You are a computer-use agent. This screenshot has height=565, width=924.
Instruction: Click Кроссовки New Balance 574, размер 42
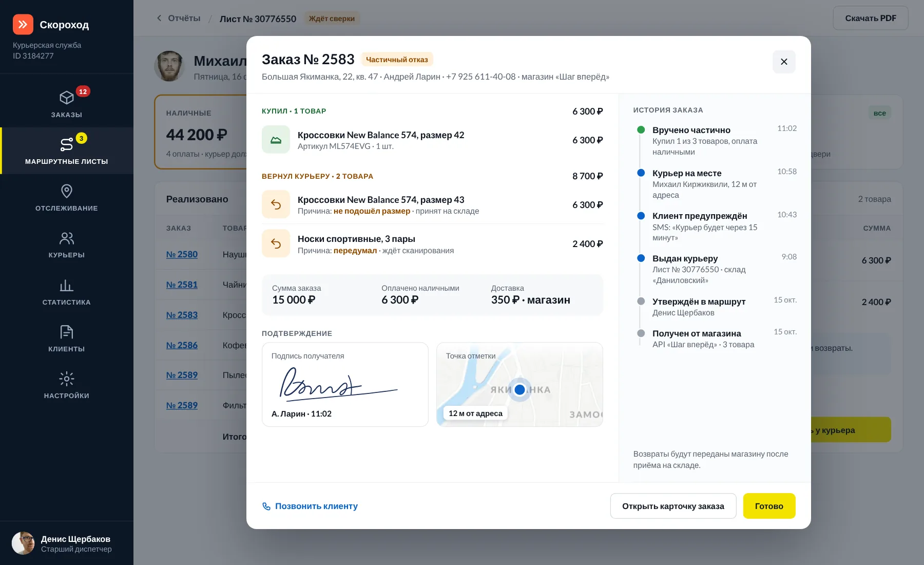pos(381,135)
